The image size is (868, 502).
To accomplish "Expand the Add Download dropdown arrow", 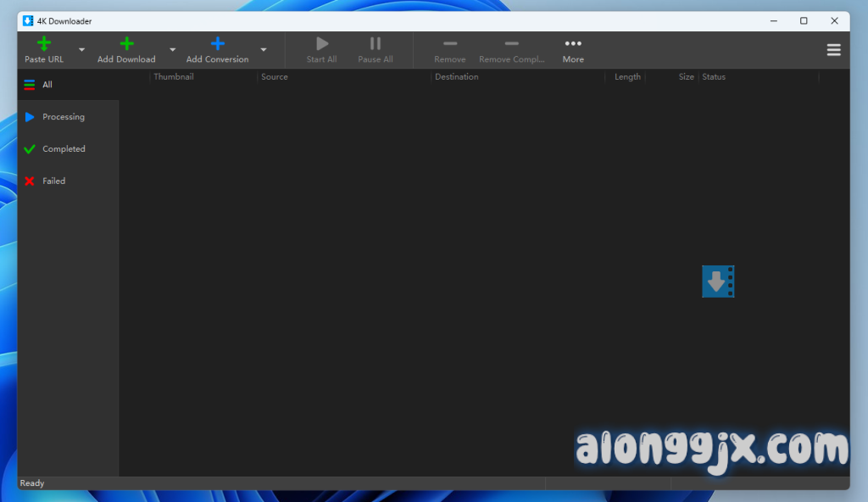I will (x=173, y=50).
